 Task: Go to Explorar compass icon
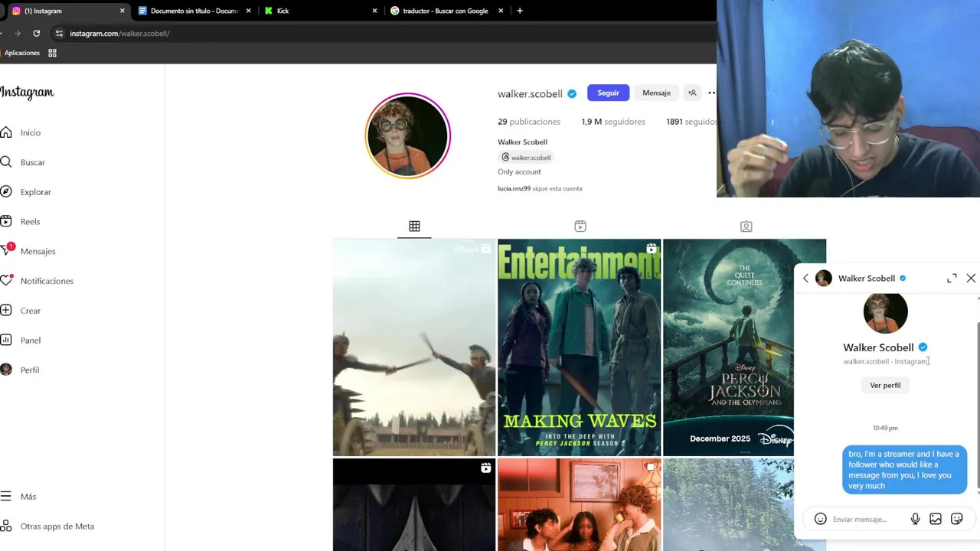pos(6,191)
